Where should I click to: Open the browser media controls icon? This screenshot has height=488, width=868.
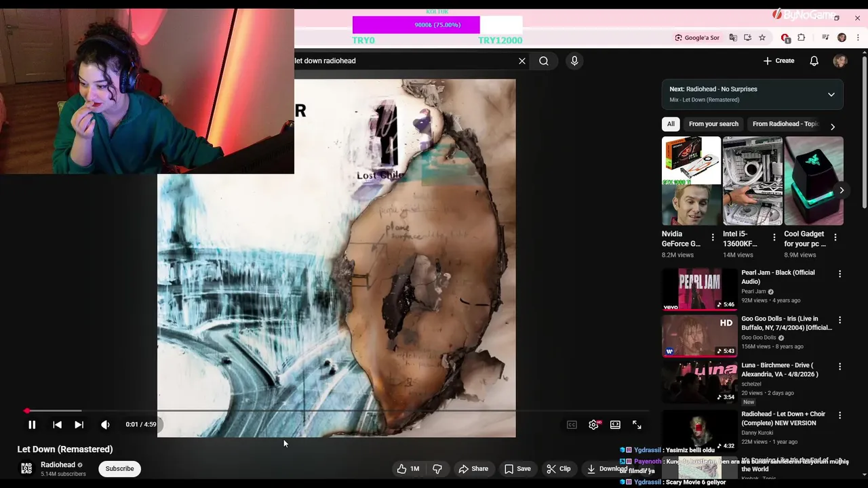pyautogui.click(x=825, y=38)
